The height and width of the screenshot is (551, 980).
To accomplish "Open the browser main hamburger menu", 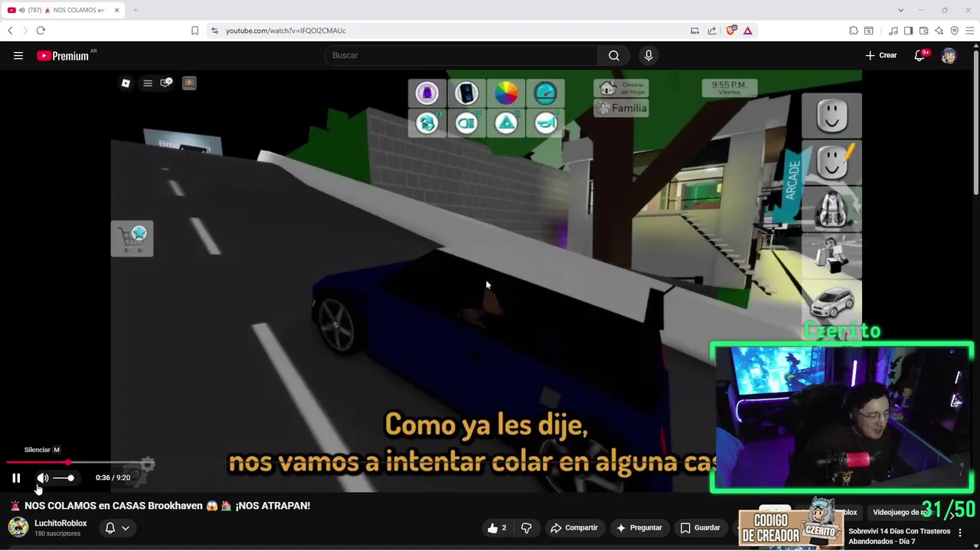I will tap(969, 31).
